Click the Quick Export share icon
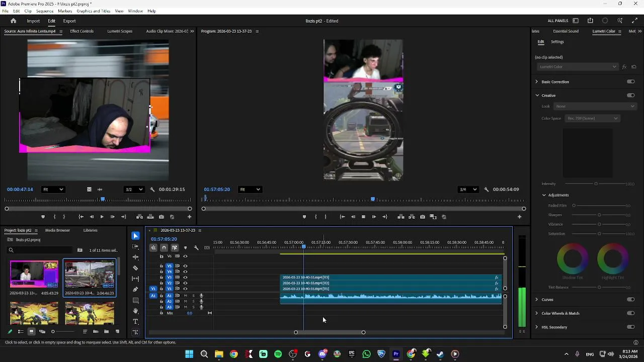 (590, 21)
